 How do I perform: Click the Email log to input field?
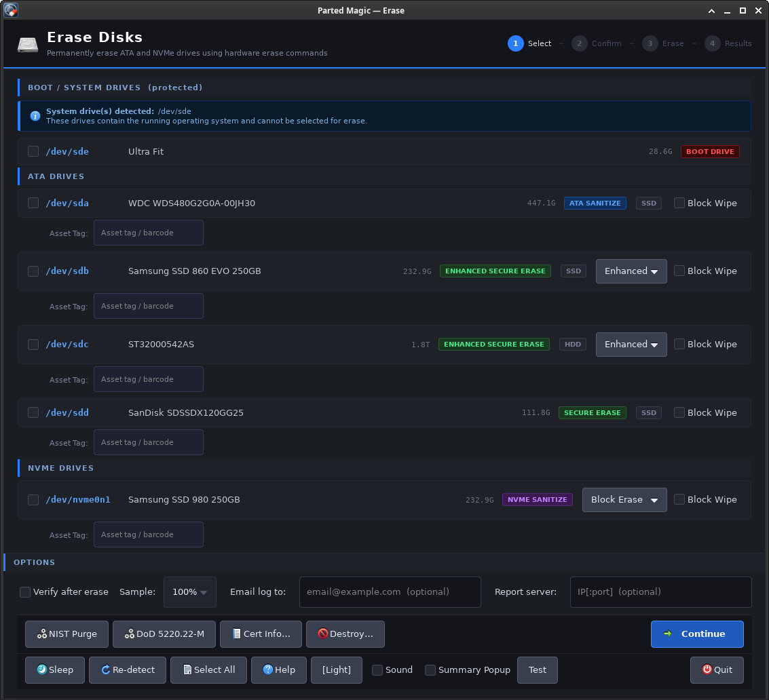(390, 592)
